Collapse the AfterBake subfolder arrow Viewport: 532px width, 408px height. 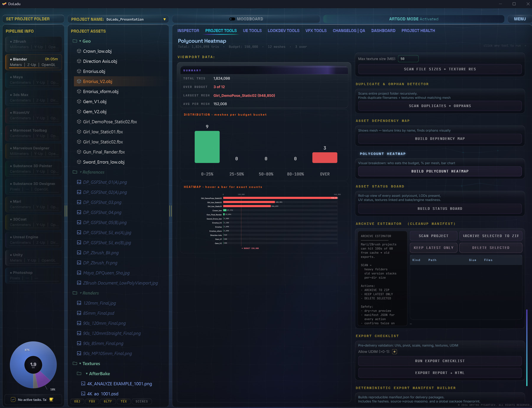coord(87,373)
